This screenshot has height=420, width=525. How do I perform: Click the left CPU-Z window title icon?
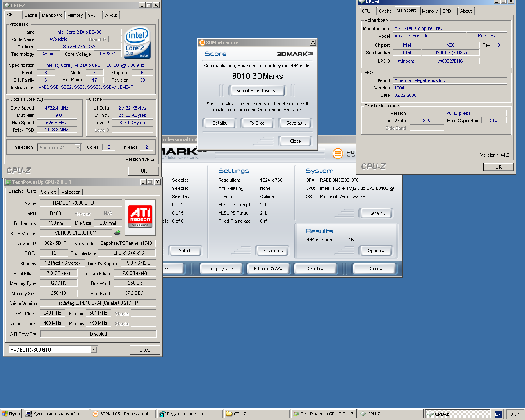(7, 5)
